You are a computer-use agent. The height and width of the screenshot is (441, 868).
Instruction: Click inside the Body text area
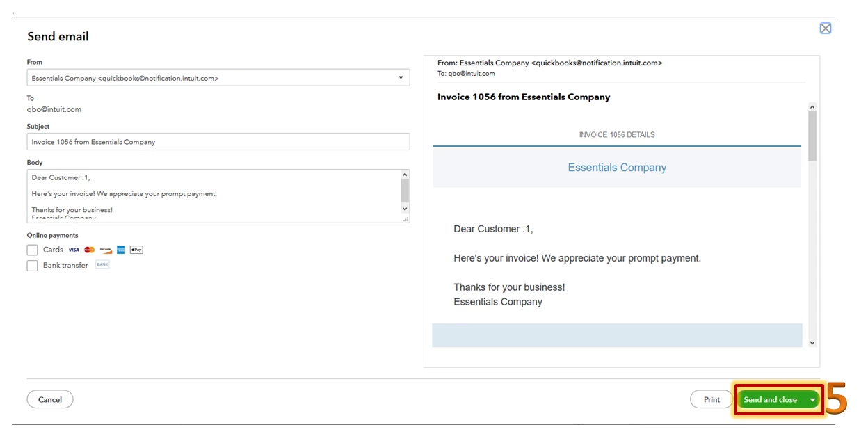tap(214, 196)
